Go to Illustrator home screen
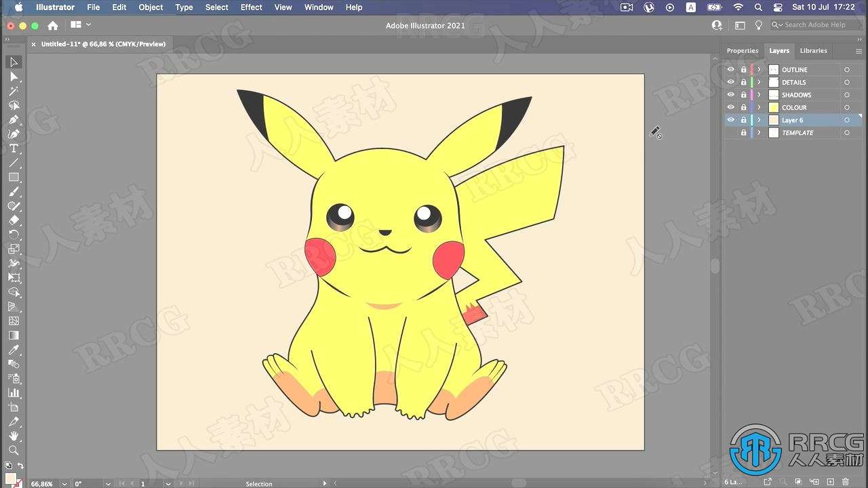 click(x=53, y=25)
